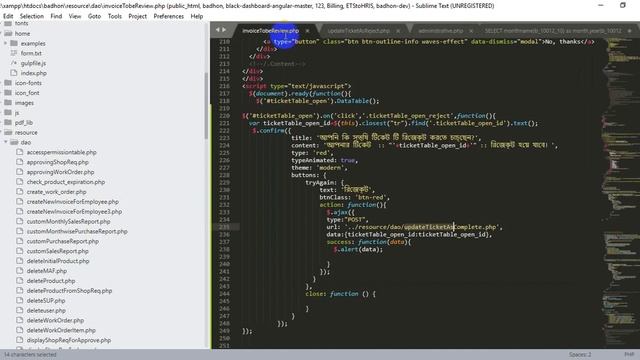Image resolution: width=640 pixels, height=360 pixels.
Task: Open the Edit menu
Action: pos(8,16)
